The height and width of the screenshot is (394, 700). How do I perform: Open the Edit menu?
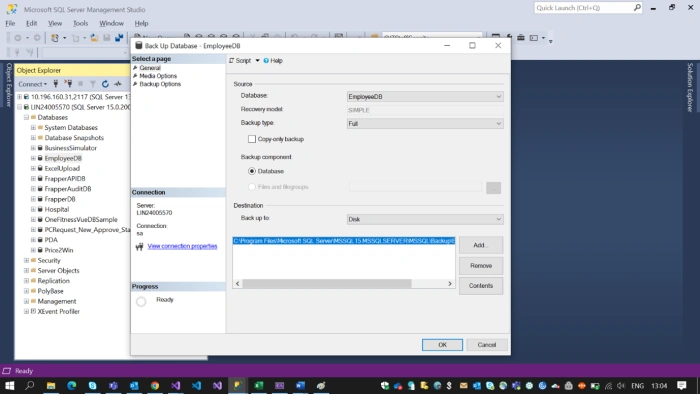point(32,23)
